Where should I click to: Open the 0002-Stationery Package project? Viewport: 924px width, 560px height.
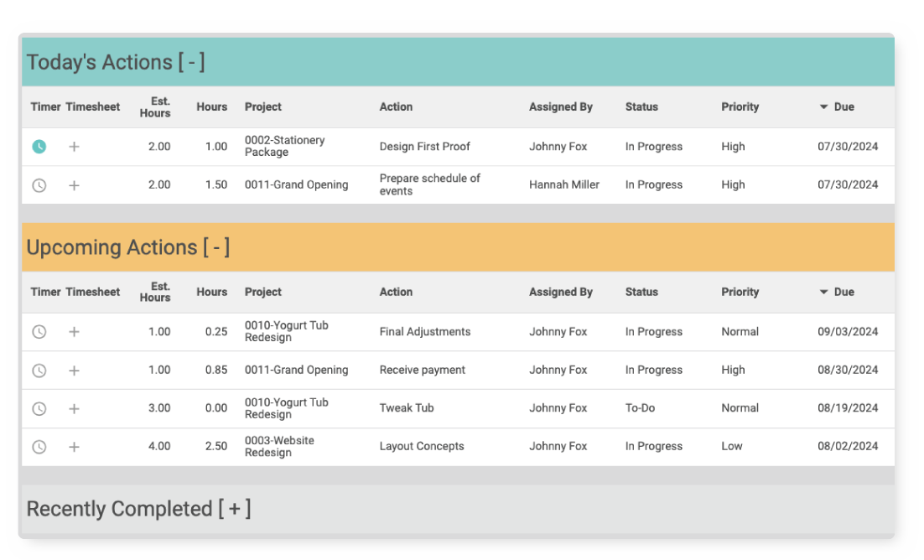(284, 147)
